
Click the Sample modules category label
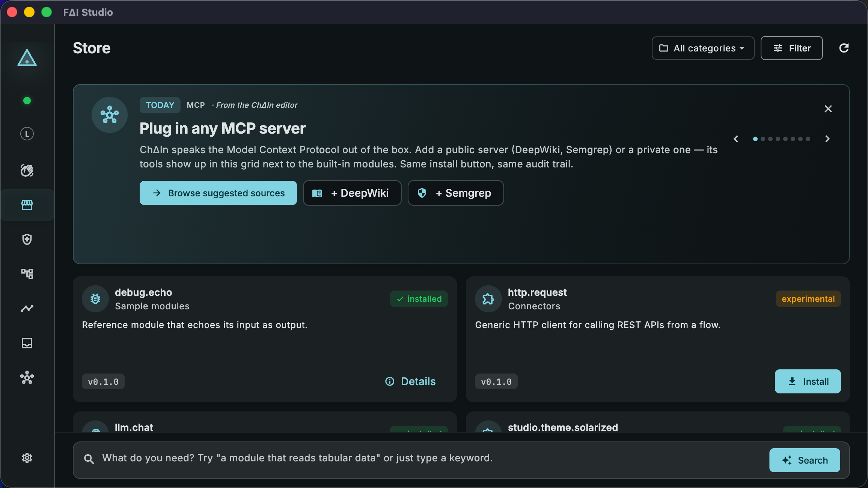pyautogui.click(x=152, y=306)
